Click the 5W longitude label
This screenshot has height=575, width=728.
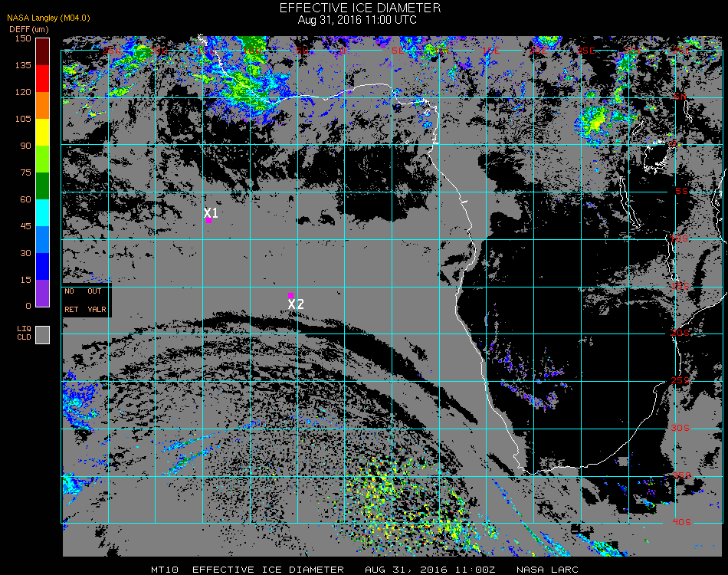click(303, 51)
